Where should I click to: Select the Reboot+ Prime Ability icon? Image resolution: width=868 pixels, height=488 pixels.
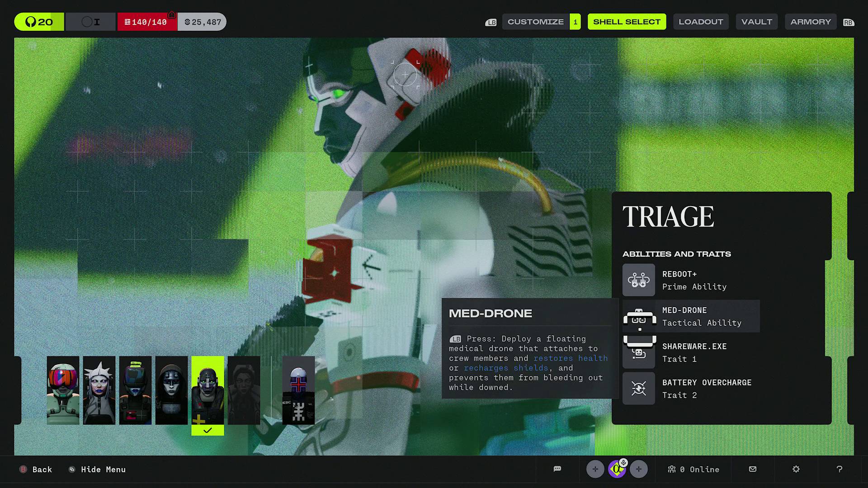click(x=638, y=280)
